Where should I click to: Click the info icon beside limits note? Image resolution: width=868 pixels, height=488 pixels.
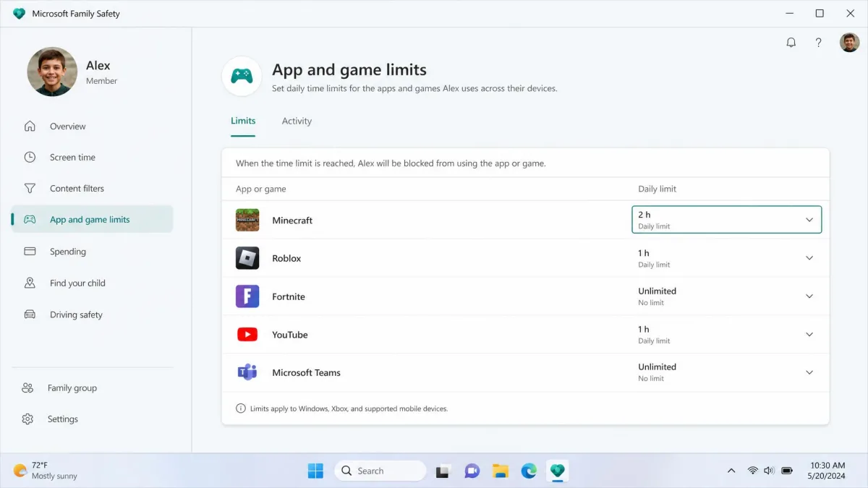click(241, 408)
